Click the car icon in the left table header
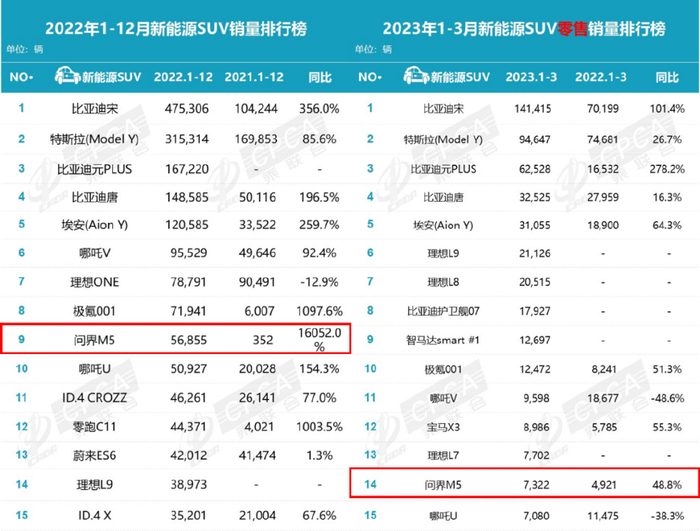This screenshot has width=700, height=531. pos(67,75)
